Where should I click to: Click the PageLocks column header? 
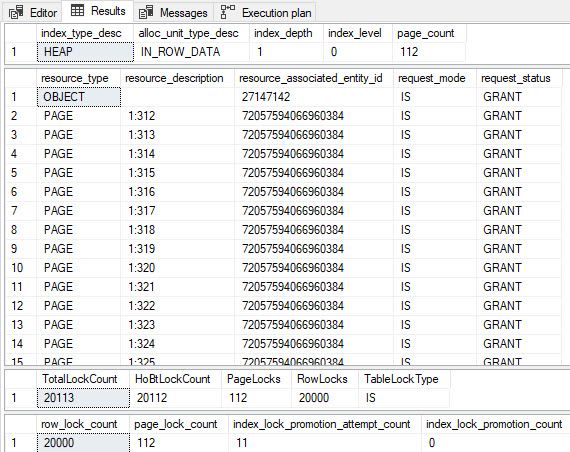tap(256, 379)
